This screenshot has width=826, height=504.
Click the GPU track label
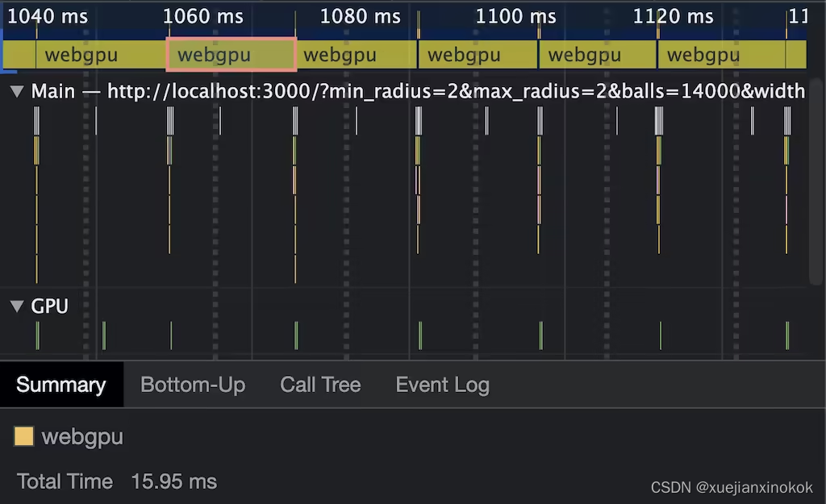pos(49,306)
